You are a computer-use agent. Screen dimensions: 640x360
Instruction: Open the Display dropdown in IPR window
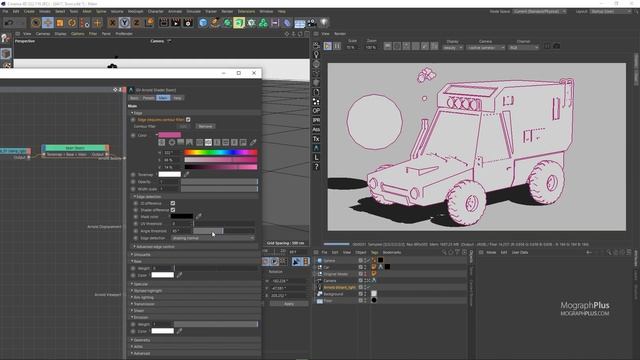pyautogui.click(x=453, y=48)
